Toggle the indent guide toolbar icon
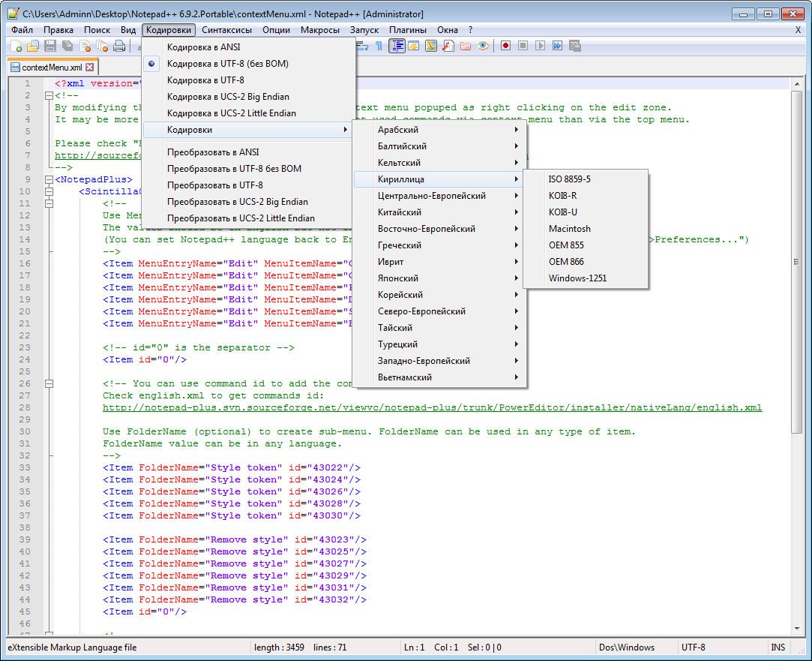The image size is (812, 661). point(397,46)
